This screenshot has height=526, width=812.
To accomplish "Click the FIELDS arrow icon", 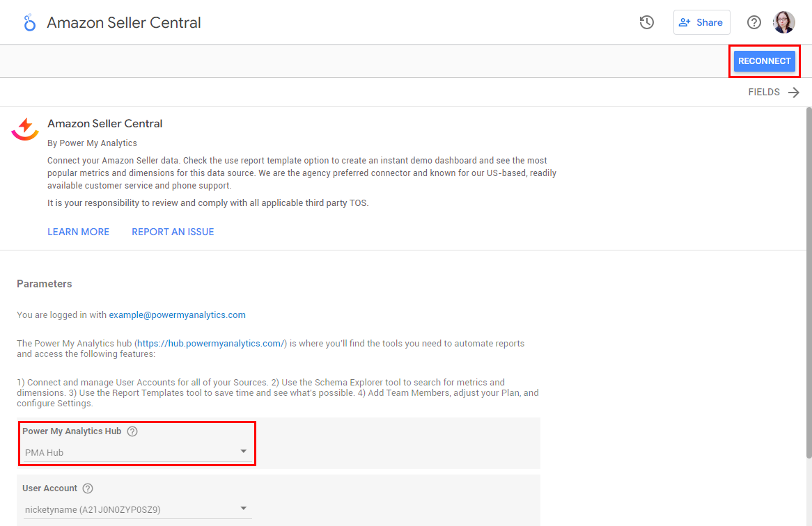I will click(794, 93).
